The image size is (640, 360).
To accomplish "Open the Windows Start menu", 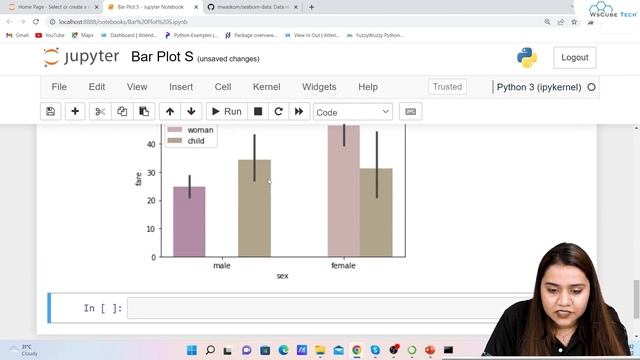I will click(191, 350).
